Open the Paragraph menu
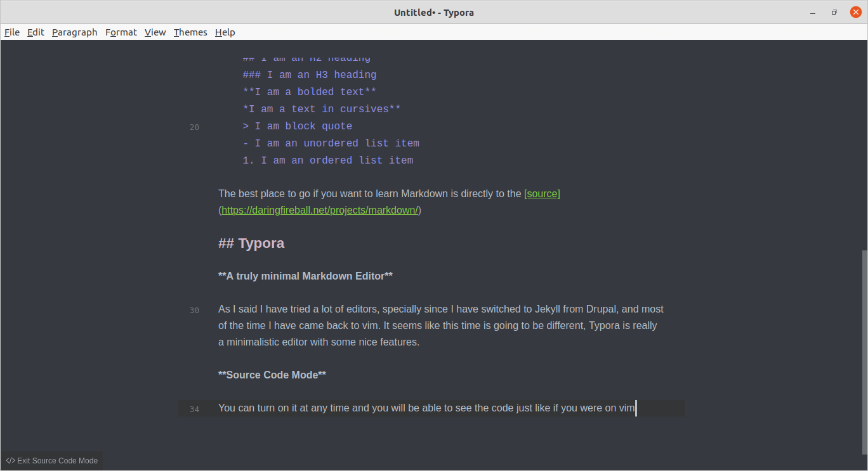 [x=75, y=32]
